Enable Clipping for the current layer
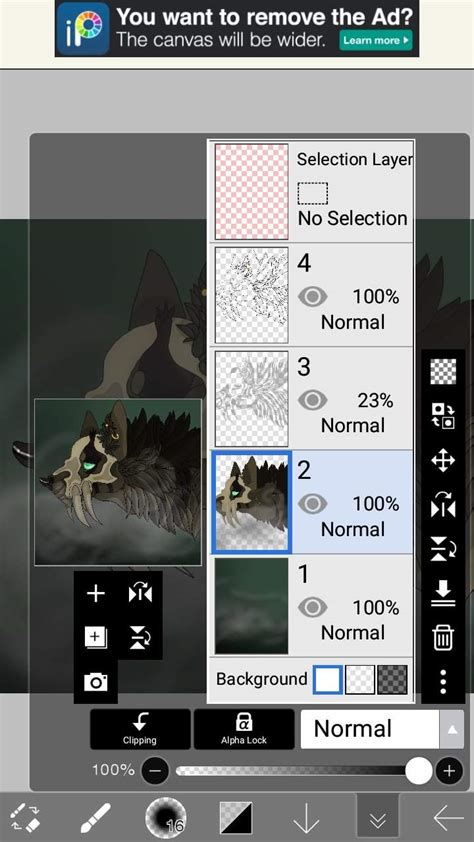 click(140, 729)
